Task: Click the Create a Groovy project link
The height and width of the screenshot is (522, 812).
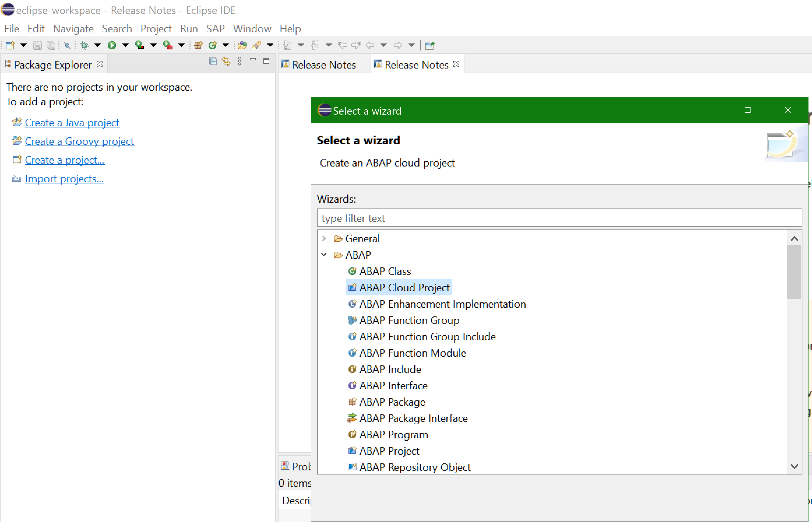Action: pyautogui.click(x=80, y=141)
